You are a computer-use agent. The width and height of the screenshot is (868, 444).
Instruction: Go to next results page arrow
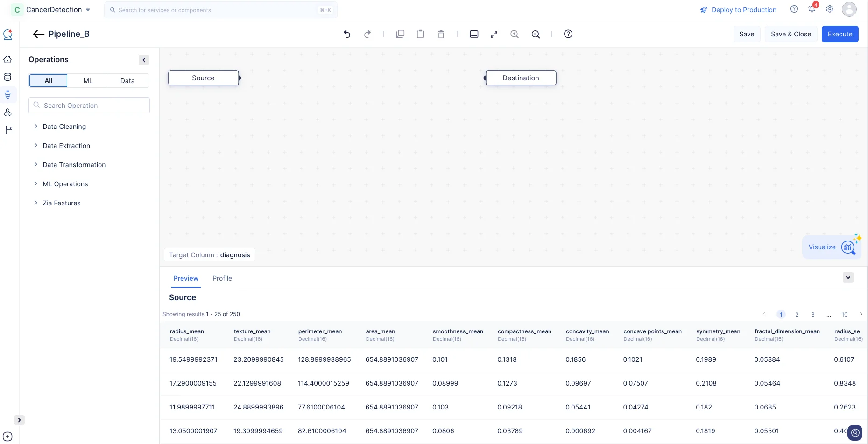[861, 314]
